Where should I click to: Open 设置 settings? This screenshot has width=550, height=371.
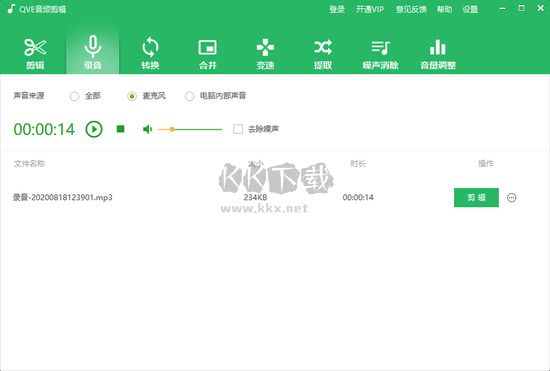tap(470, 9)
